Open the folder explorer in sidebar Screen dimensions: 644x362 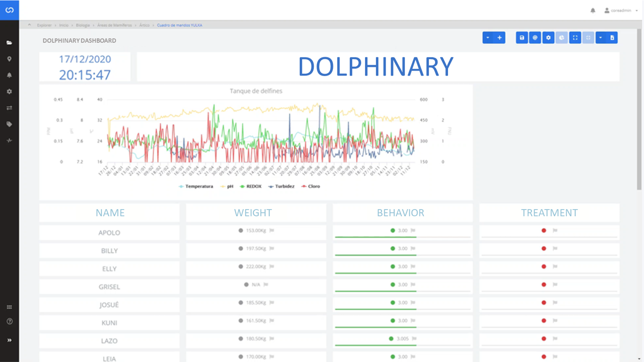click(9, 43)
